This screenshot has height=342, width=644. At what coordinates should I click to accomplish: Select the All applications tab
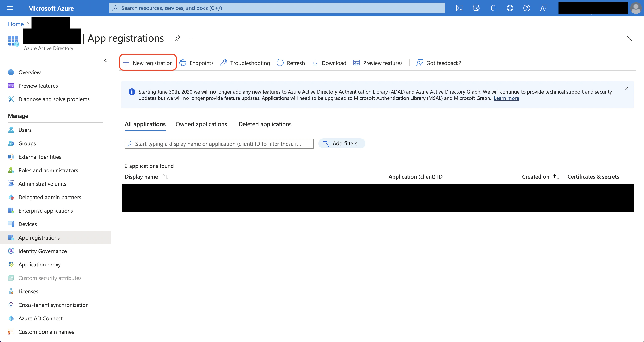point(145,124)
